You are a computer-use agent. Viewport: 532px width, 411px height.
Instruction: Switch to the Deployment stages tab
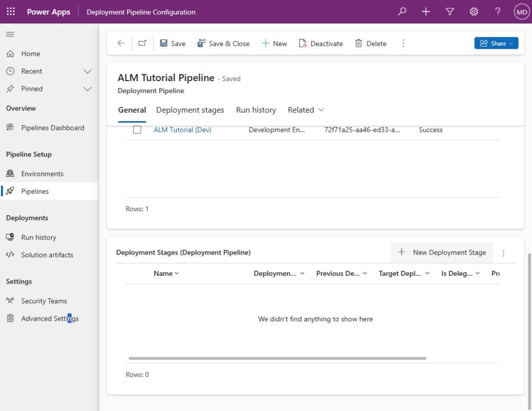coord(190,110)
